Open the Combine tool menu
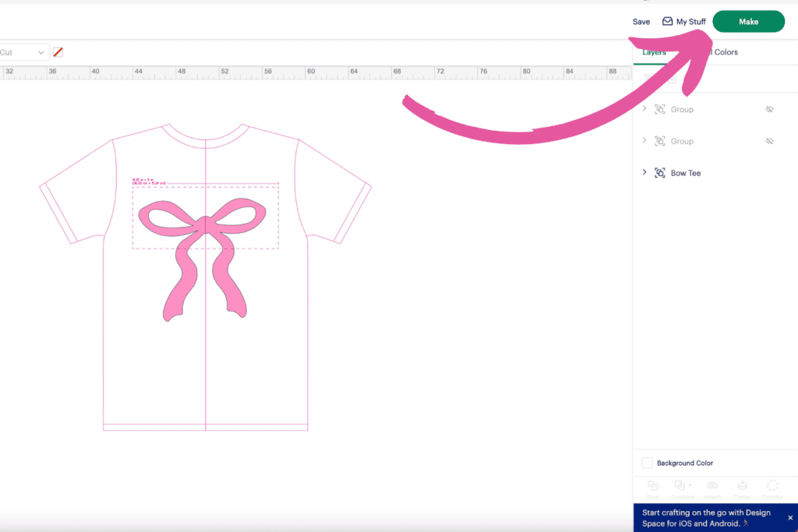This screenshot has width=798, height=532. coord(682,487)
